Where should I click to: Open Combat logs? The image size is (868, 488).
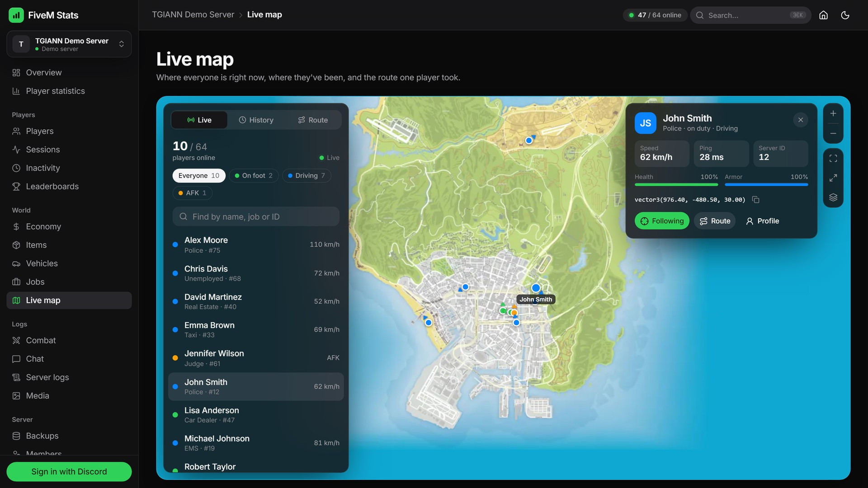tap(69, 341)
